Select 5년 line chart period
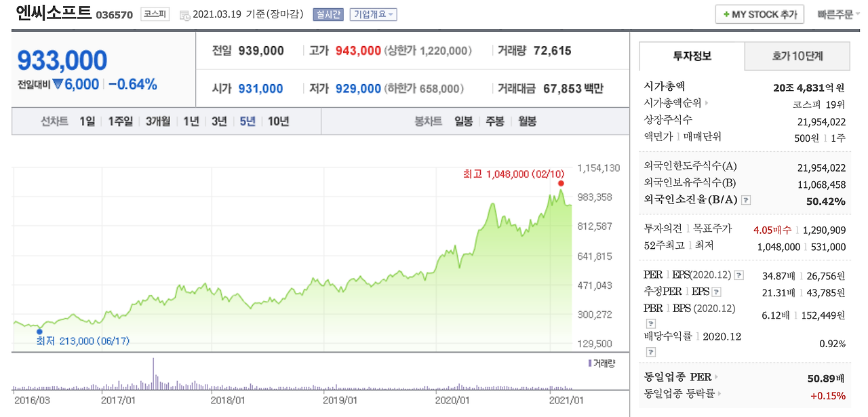The width and height of the screenshot is (868, 417). pos(248,121)
